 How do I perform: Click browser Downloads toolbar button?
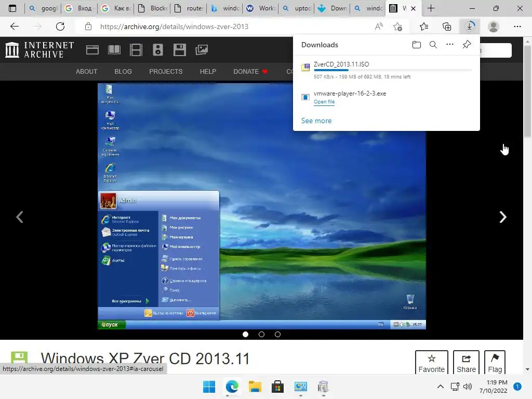pyautogui.click(x=470, y=26)
